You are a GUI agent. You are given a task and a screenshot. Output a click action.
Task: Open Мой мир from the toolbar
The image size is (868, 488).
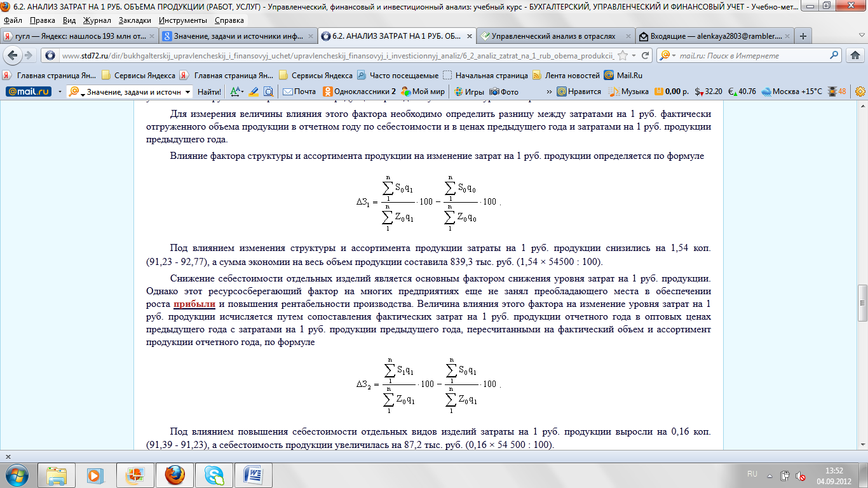pos(423,91)
